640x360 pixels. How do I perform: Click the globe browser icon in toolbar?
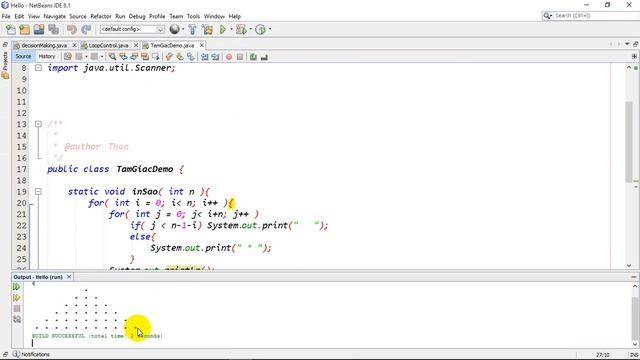[x=174, y=29]
